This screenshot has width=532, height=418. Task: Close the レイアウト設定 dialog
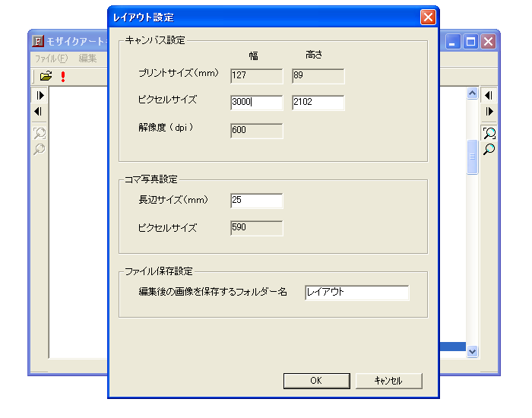coord(428,17)
